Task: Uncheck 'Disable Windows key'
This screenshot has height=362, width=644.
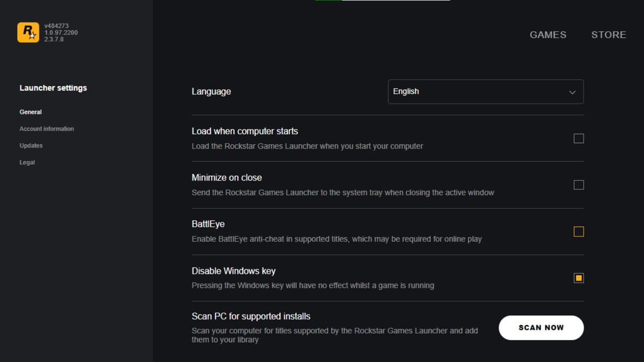Action: tap(579, 278)
